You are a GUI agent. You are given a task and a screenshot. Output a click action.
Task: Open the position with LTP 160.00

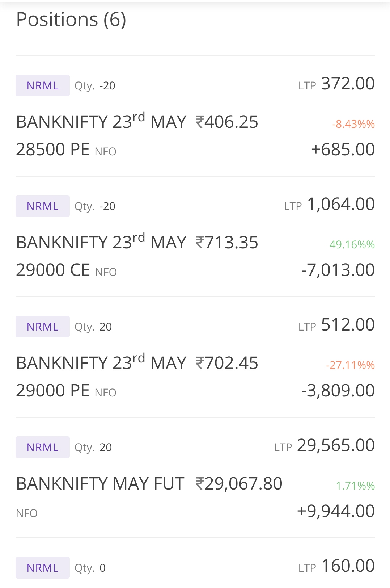195,563
